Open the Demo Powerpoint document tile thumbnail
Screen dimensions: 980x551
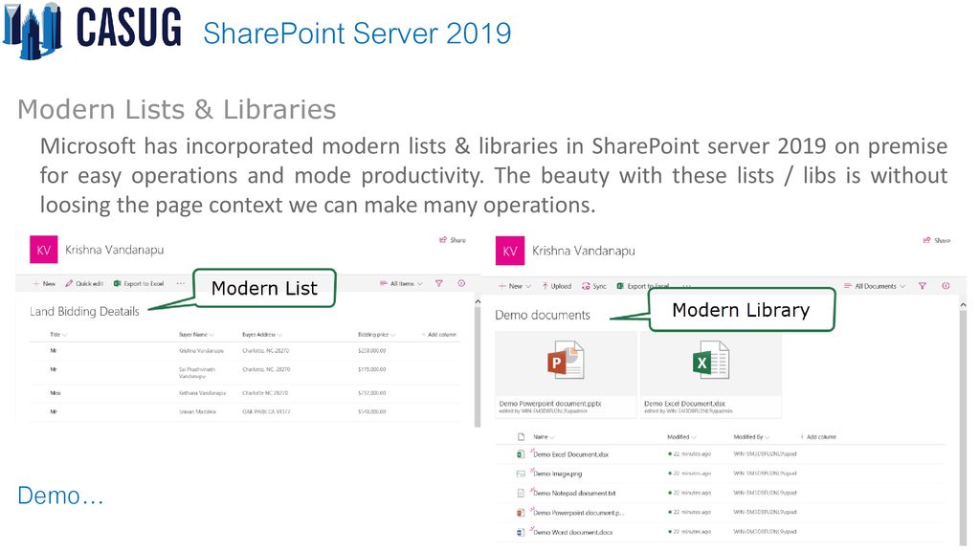coord(566,363)
